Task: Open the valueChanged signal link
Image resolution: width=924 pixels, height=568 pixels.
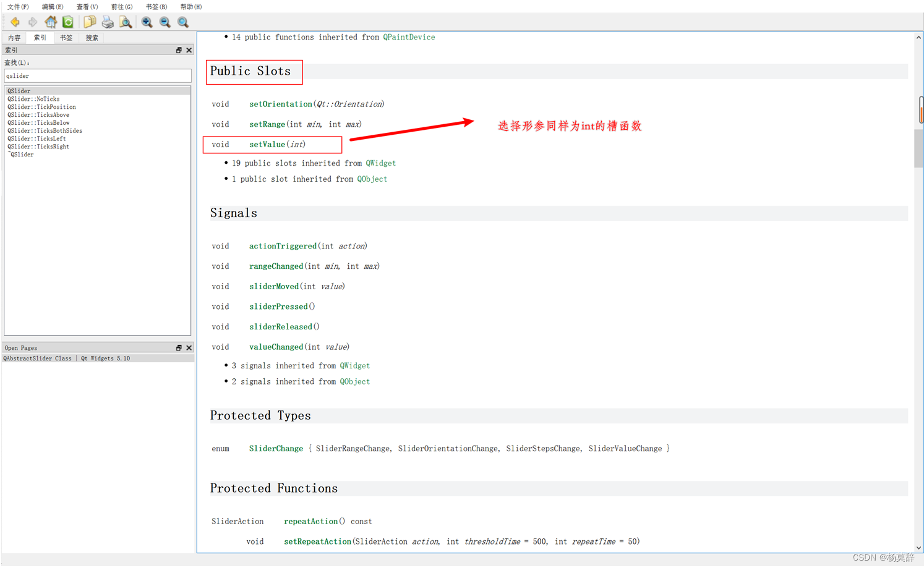Action: [276, 347]
